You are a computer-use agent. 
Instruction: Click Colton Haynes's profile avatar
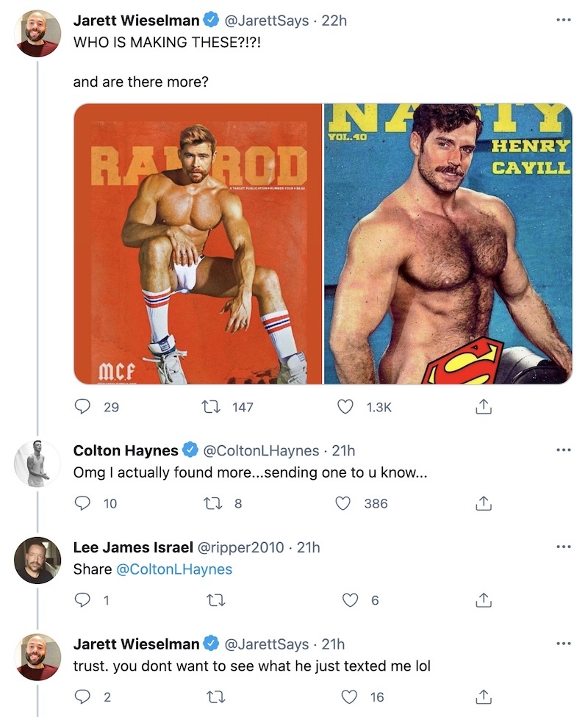coord(37,464)
